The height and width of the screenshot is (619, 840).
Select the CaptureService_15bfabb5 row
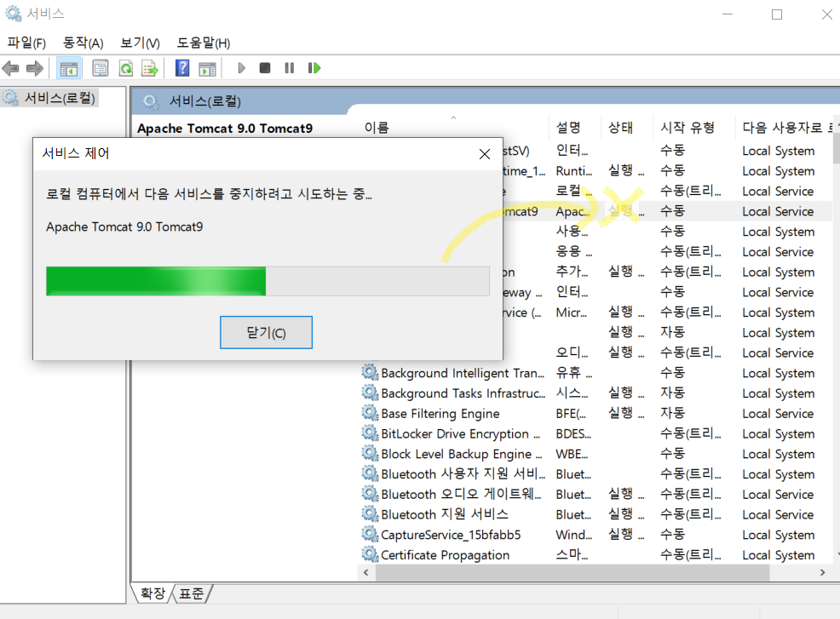tap(595, 535)
